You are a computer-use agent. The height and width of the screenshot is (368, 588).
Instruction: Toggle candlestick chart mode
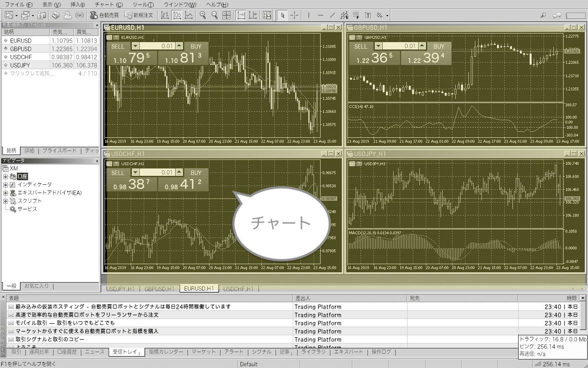tap(177, 16)
